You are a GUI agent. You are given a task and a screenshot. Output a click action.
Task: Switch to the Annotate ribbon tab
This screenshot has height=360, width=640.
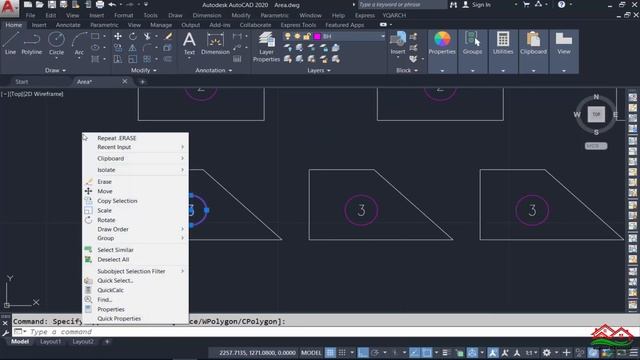tap(68, 25)
